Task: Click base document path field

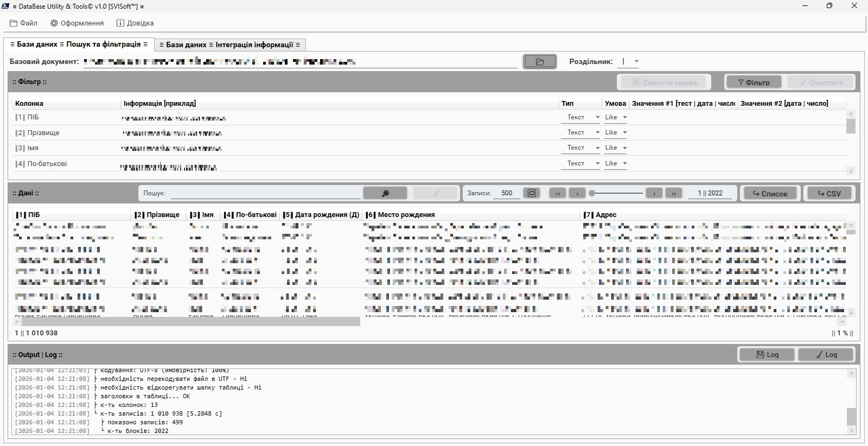Action: point(300,62)
